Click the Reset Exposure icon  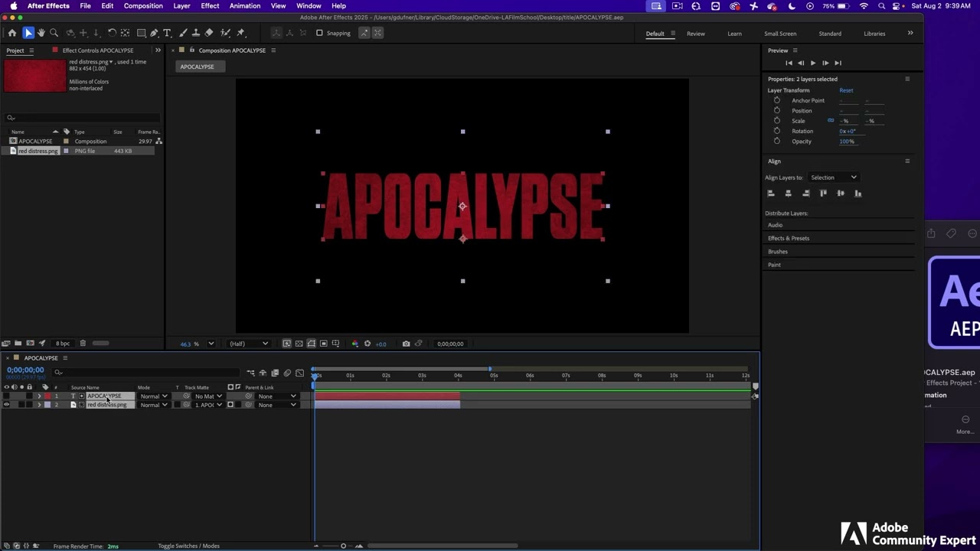[x=367, y=344]
